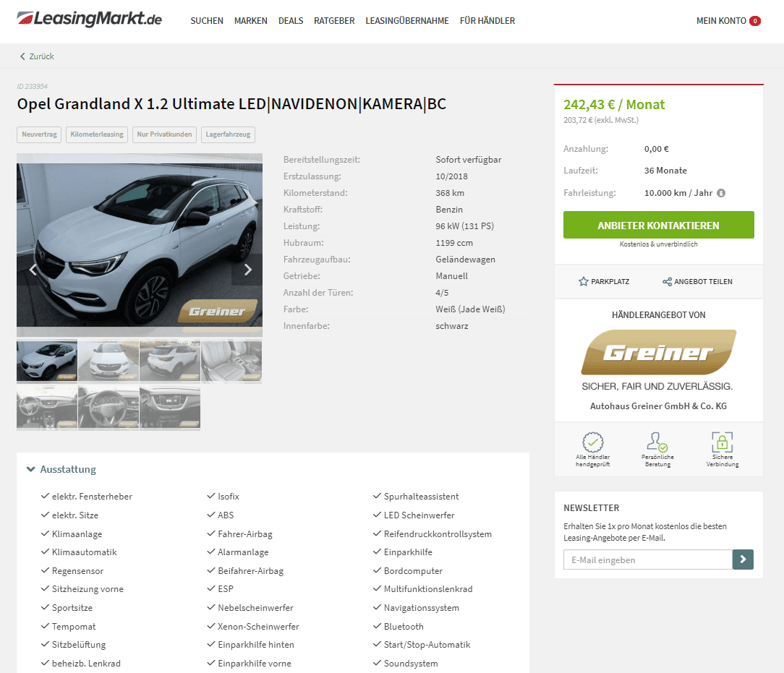Click the 96 kW (131 PS) value

pyautogui.click(x=464, y=226)
